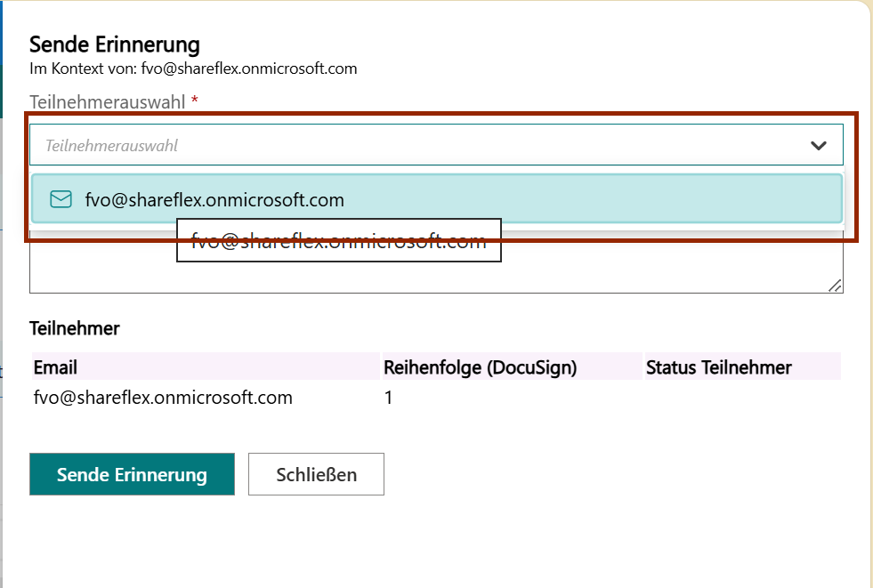Close the dialog with the Schließen button
873x588 pixels.
316,474
